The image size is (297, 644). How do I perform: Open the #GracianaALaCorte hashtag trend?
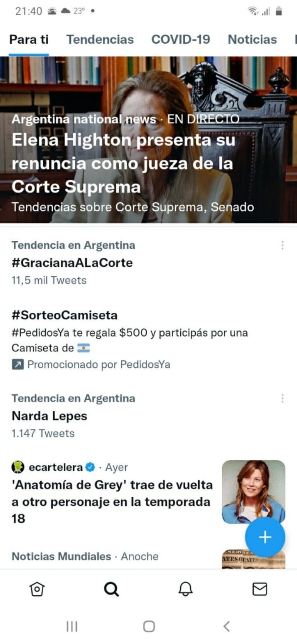point(72,263)
